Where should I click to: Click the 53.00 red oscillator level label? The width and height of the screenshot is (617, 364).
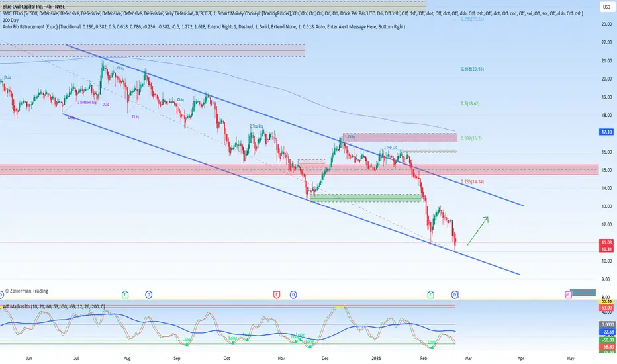[x=606, y=308]
